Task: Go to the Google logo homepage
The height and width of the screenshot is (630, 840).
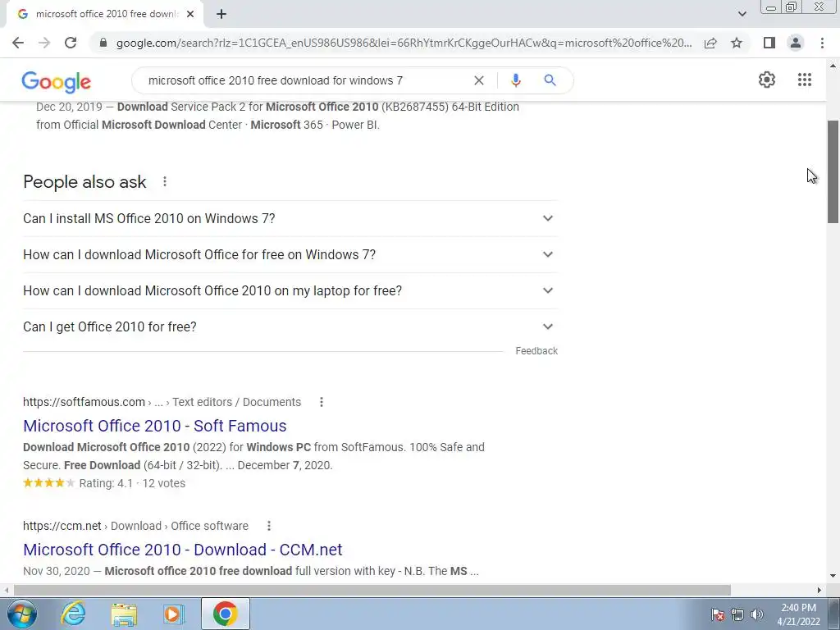Action: coord(57,81)
